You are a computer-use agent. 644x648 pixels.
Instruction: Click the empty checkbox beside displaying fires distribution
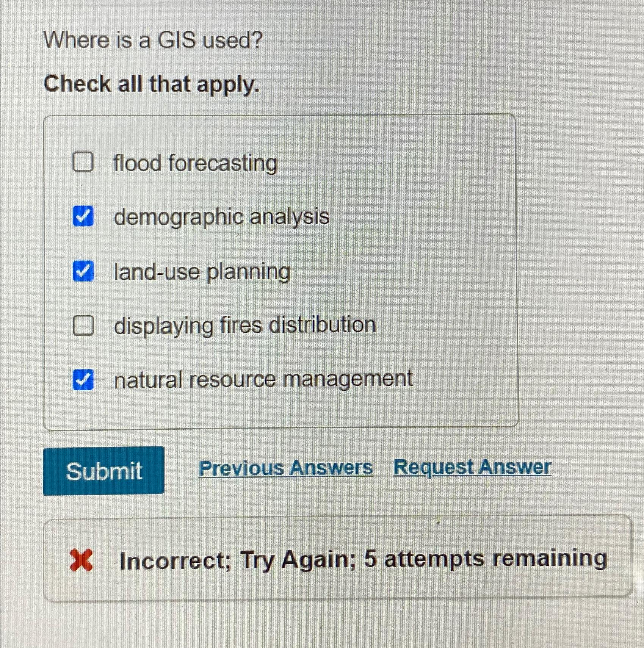tap(83, 325)
